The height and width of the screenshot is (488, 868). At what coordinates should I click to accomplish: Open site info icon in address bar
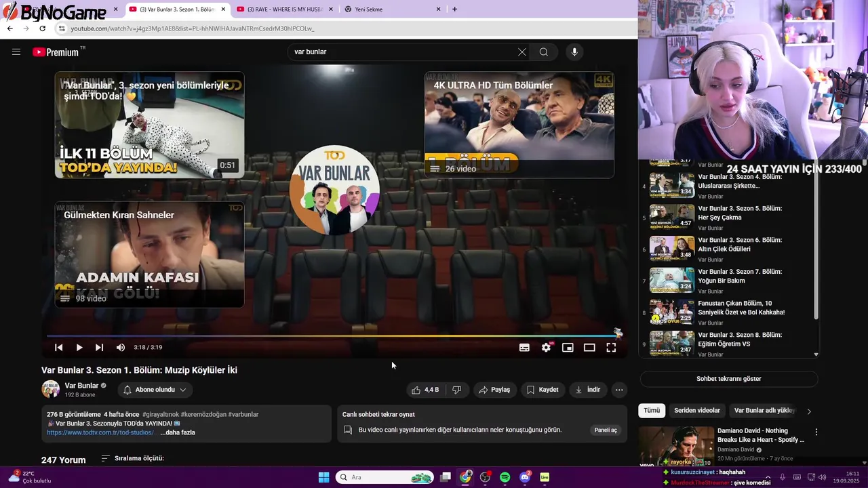[x=62, y=28]
